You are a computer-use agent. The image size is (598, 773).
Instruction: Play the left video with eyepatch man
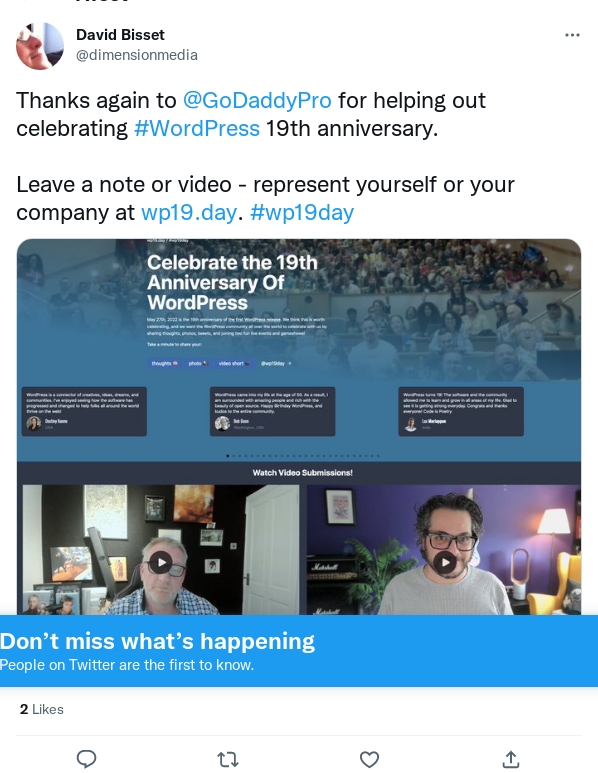pos(161,562)
